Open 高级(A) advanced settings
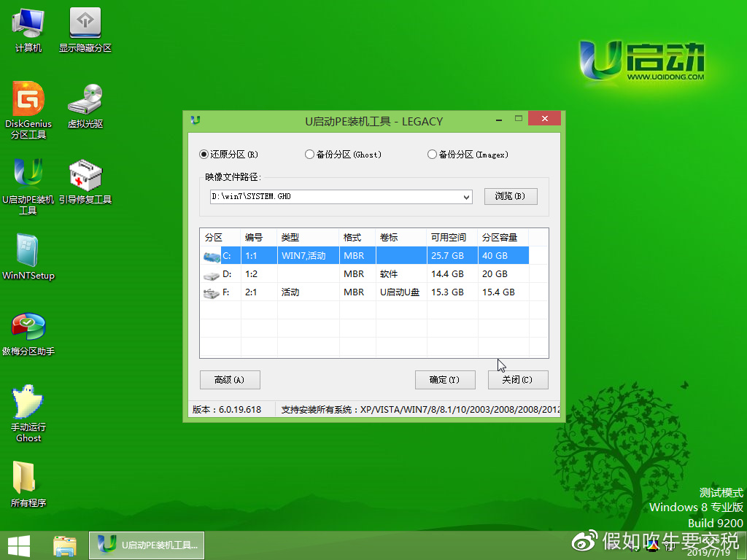 tap(230, 379)
